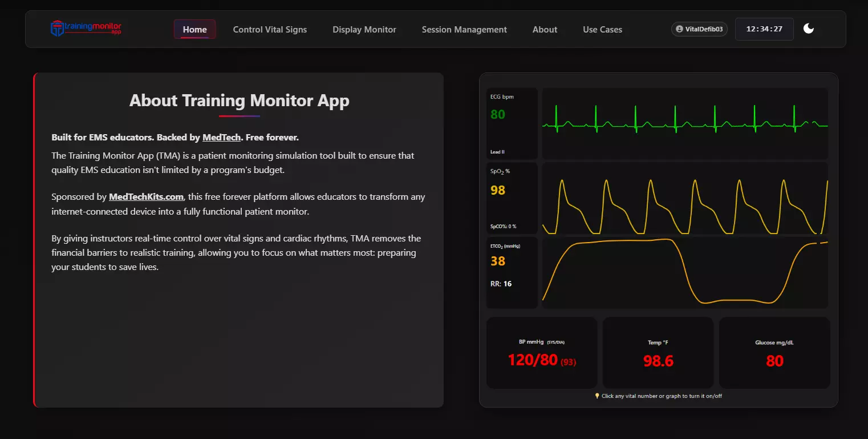Screen dimensions: 868x439
Task: Click the SpCO%: 0 % label
Action: click(x=503, y=226)
